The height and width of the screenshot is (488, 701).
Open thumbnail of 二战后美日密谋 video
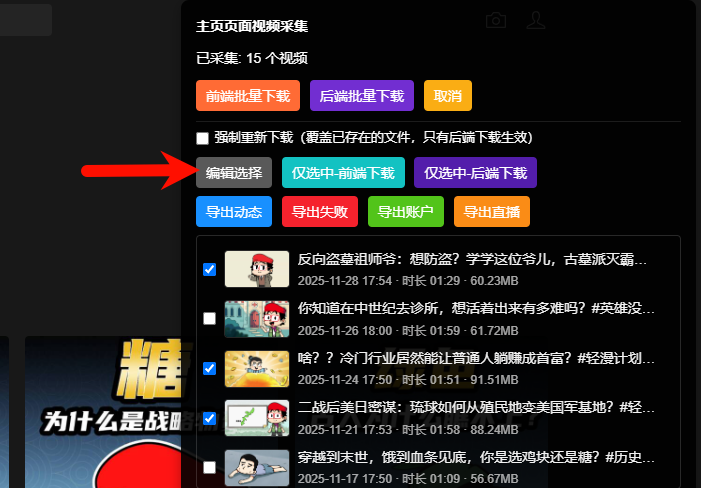pos(257,417)
